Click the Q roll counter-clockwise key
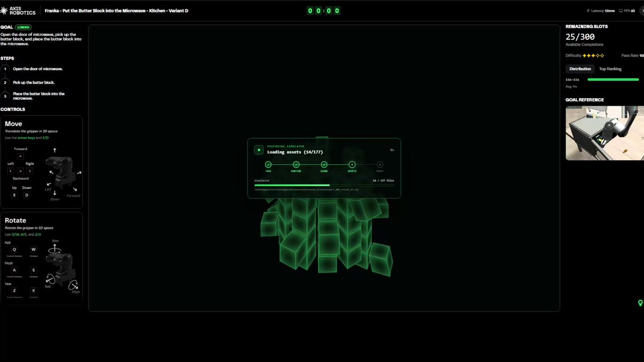This screenshot has height=362, width=644. (x=14, y=249)
